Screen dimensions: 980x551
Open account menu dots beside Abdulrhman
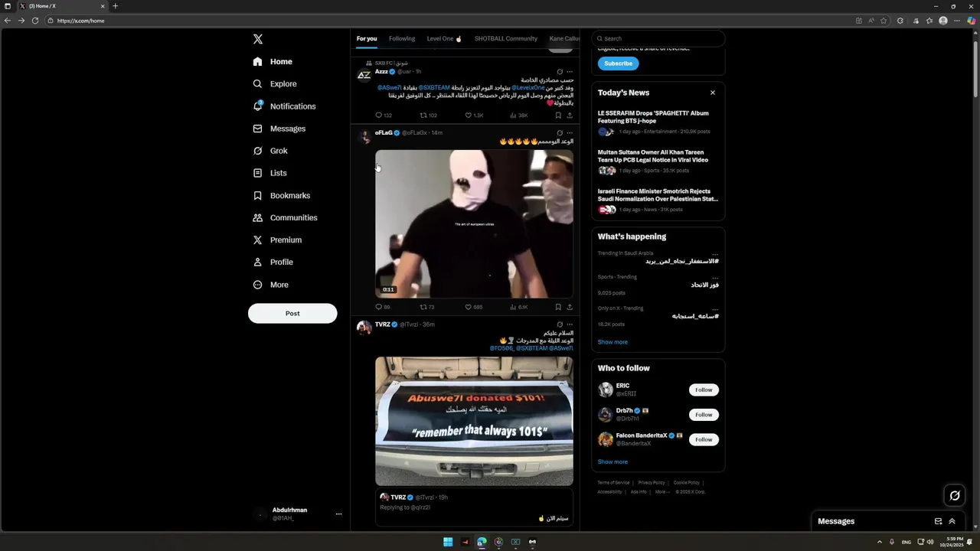pos(338,514)
